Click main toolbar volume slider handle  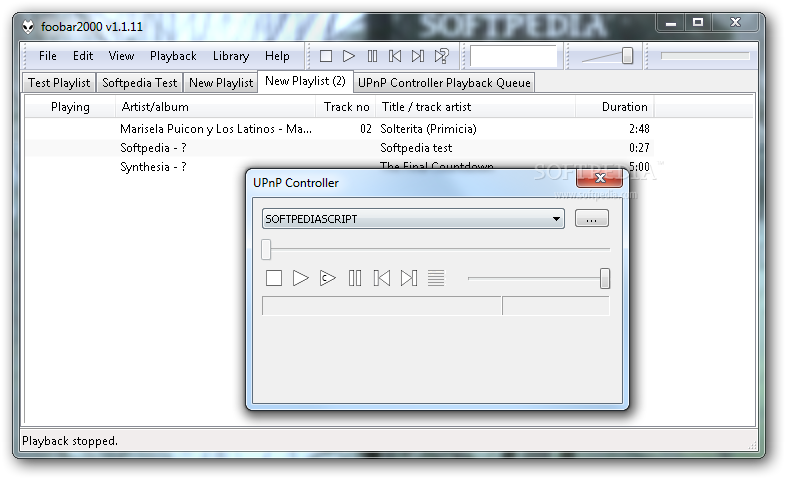coord(627,56)
